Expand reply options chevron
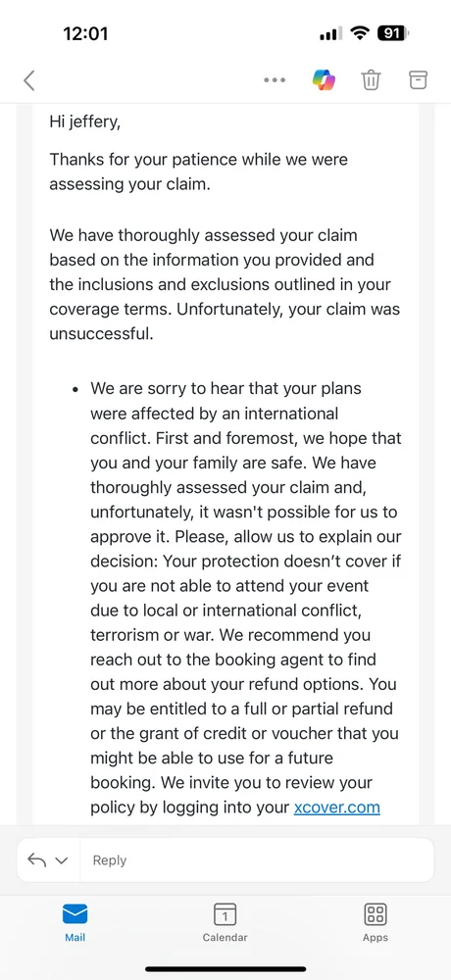The image size is (451, 980). pos(62,860)
